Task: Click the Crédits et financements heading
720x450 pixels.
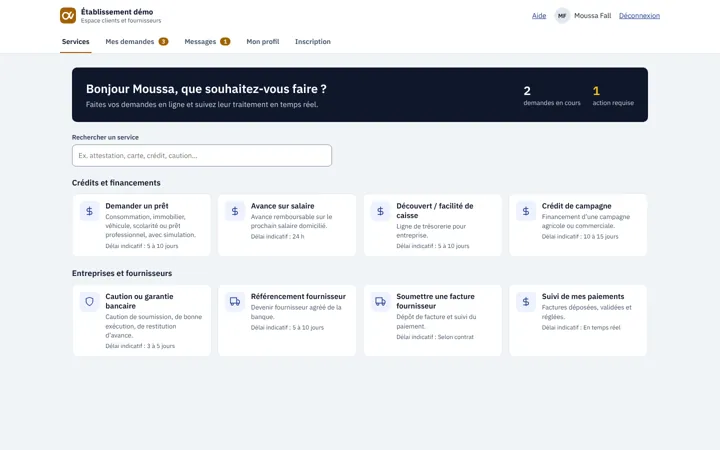Action: (116, 183)
